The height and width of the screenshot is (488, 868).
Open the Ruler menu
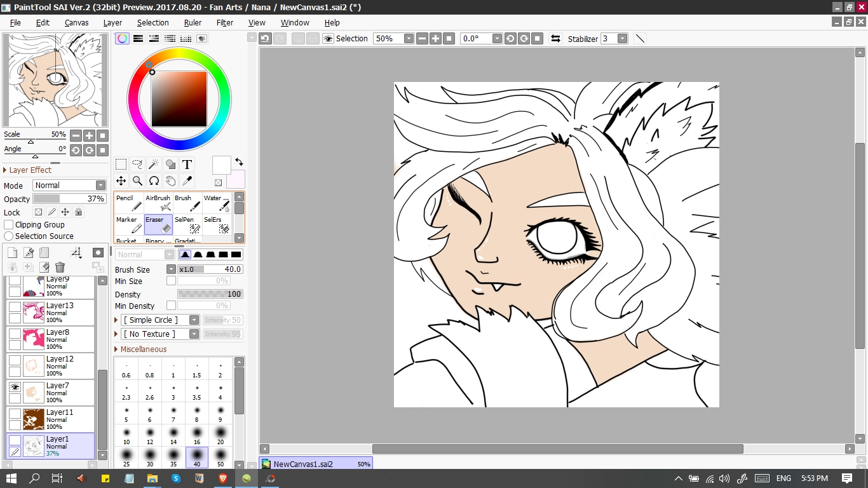coord(193,22)
